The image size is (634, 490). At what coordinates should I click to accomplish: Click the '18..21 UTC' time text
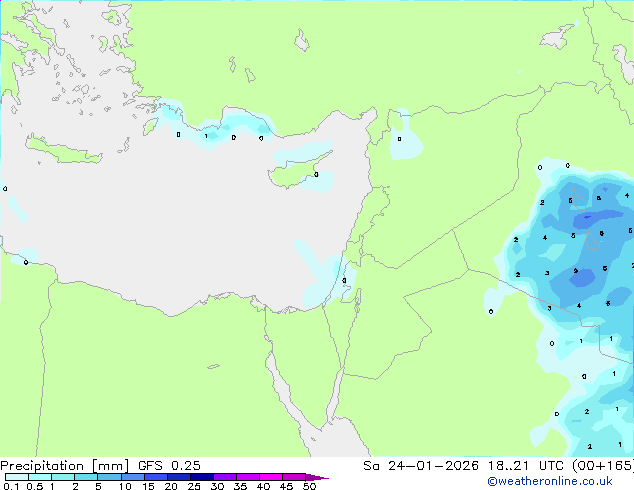pyautogui.click(x=525, y=466)
